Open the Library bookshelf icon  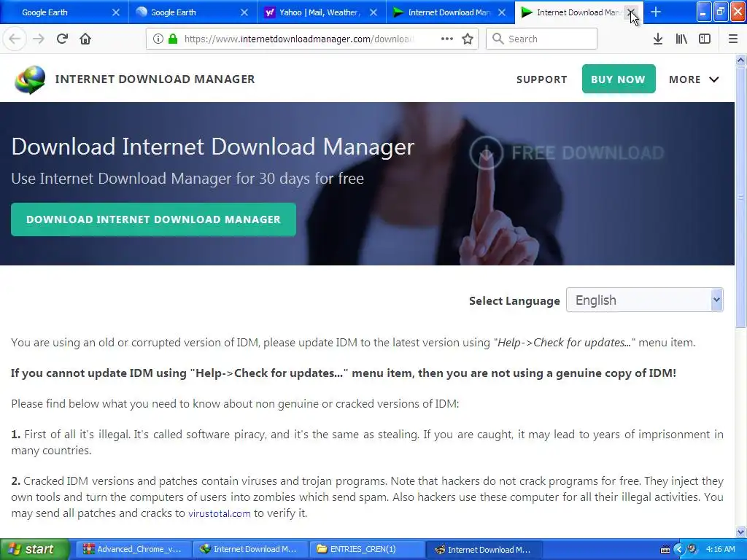(681, 39)
